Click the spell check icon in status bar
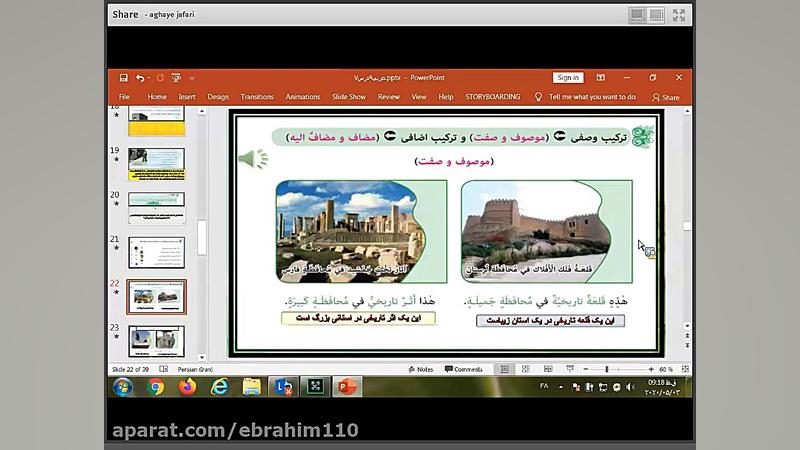Screen dimensions: 800x450 pos(164,369)
